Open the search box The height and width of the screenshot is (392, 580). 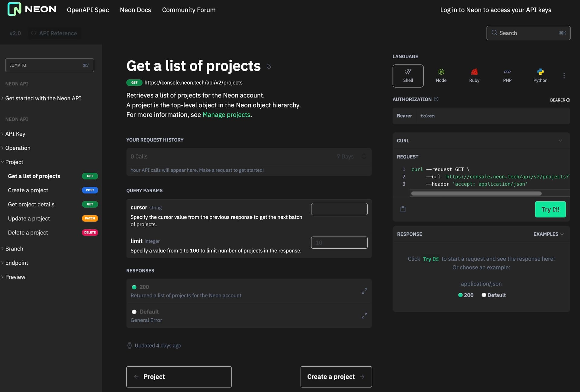(528, 33)
